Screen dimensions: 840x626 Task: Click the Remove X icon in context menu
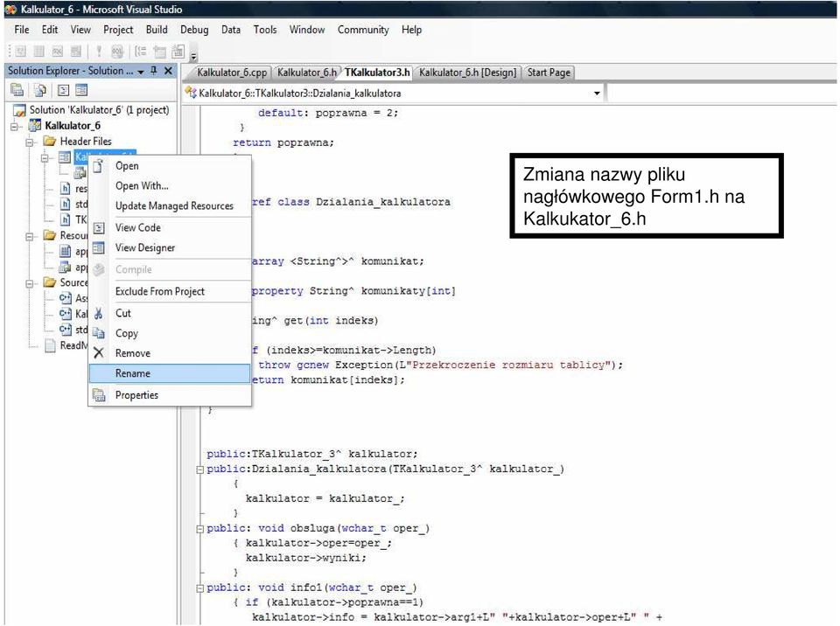[99, 353]
